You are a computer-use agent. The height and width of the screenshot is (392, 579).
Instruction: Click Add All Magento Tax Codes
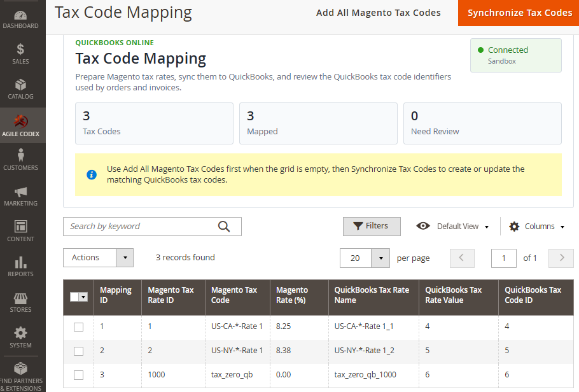(378, 13)
